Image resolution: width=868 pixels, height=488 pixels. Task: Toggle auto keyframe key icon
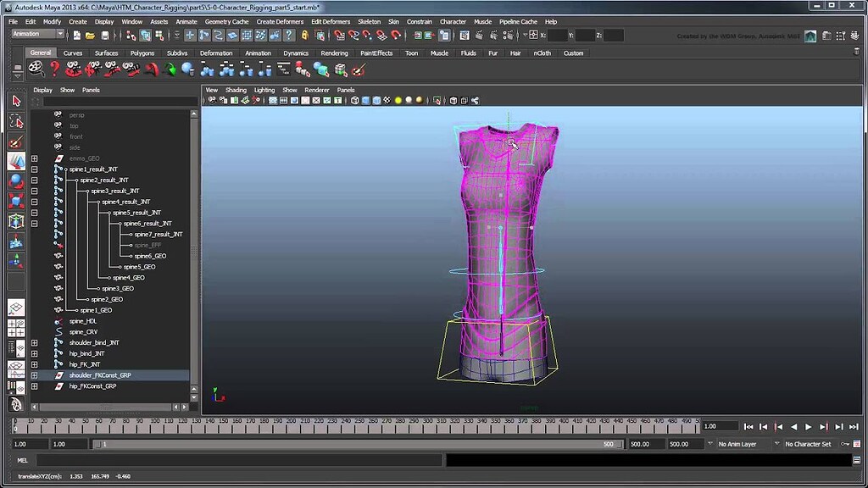click(x=845, y=444)
